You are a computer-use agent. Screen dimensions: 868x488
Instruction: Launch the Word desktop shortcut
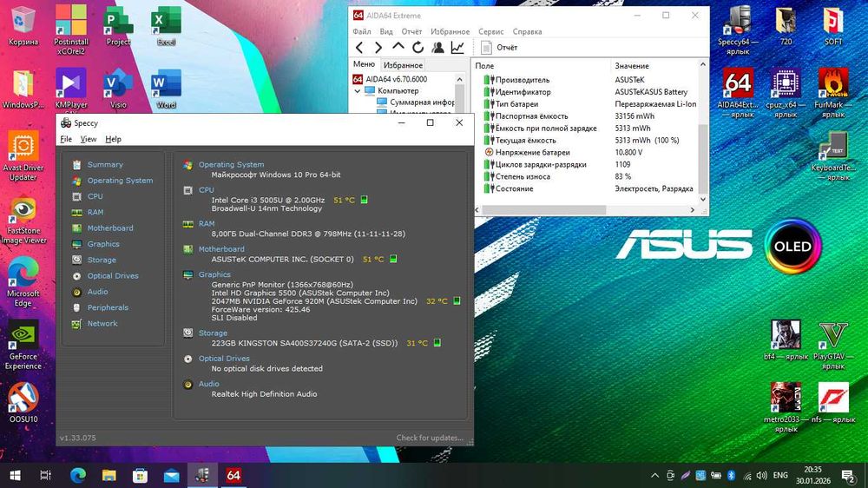[x=166, y=89]
